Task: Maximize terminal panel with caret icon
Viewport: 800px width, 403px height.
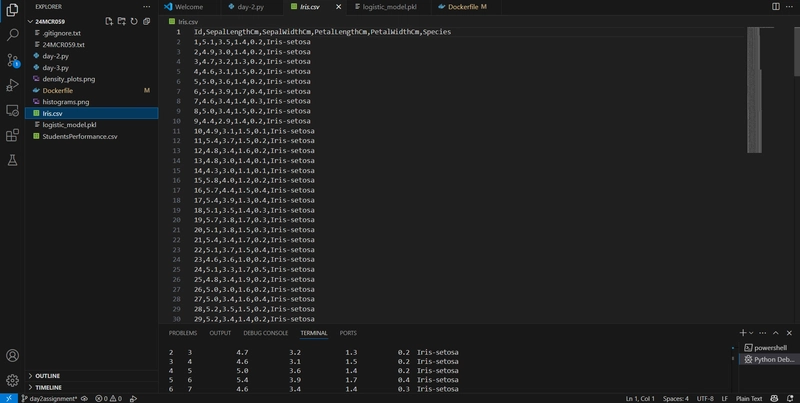Action: pyautogui.click(x=776, y=333)
